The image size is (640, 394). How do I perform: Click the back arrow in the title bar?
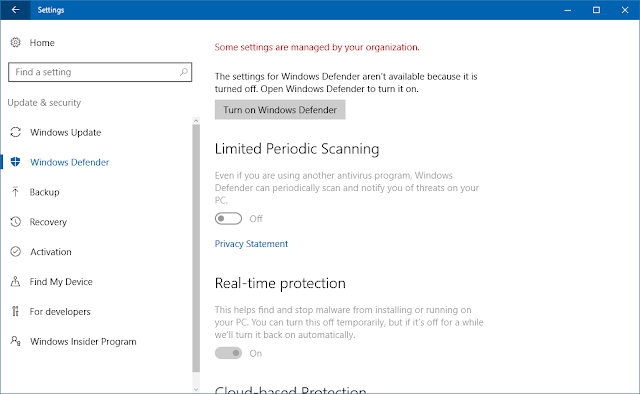tap(16, 10)
